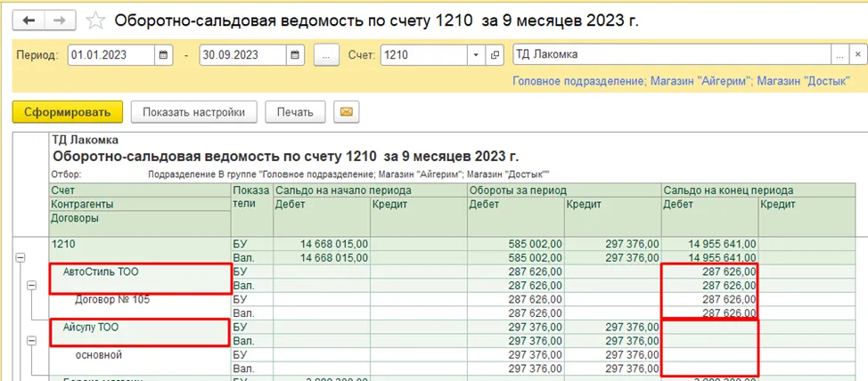Screen dimensions: 868x381
Task: Collapse the 1210 account group
Action: tap(20, 258)
